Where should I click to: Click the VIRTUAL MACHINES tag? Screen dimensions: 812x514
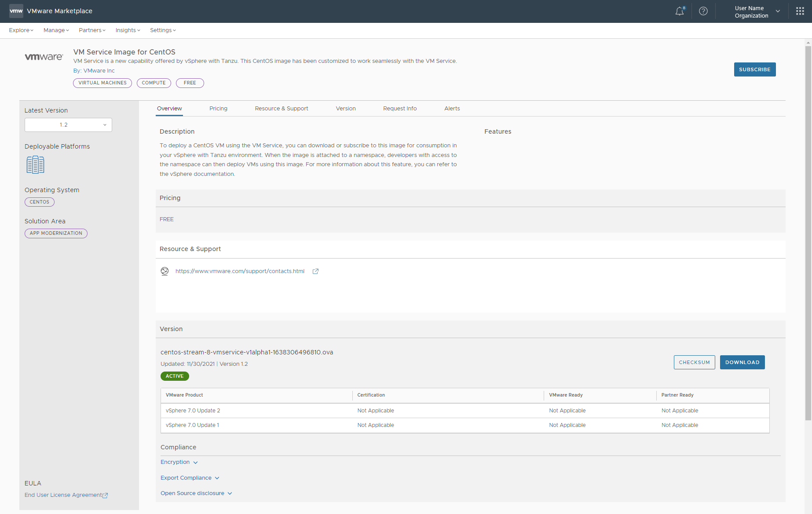(102, 83)
